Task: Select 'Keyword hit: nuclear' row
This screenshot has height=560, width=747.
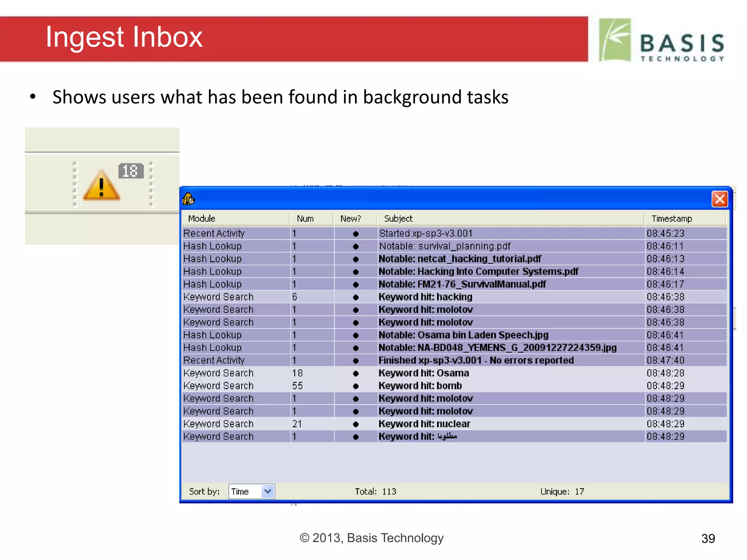Action: pyautogui.click(x=454, y=424)
